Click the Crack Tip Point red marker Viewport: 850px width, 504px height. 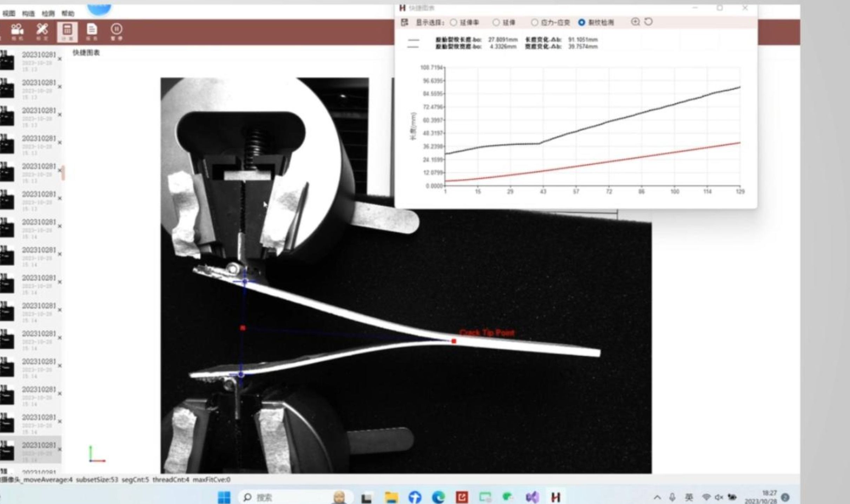(x=454, y=341)
